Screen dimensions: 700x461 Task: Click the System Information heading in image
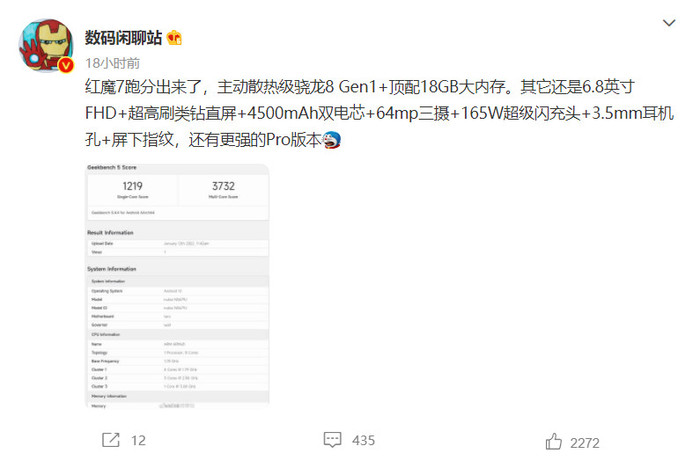112,269
